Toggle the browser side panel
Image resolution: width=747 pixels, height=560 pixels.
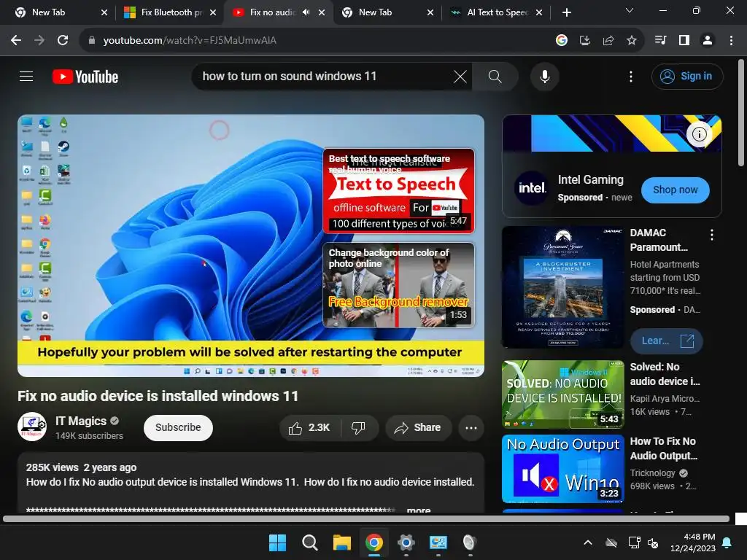684,41
